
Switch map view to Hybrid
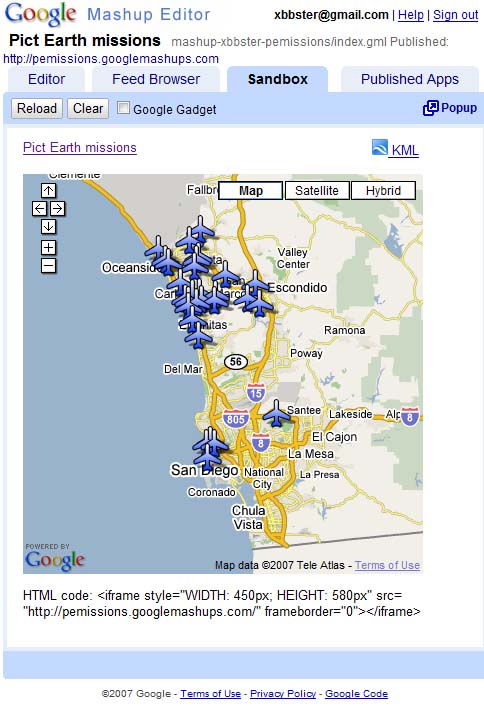[x=383, y=190]
